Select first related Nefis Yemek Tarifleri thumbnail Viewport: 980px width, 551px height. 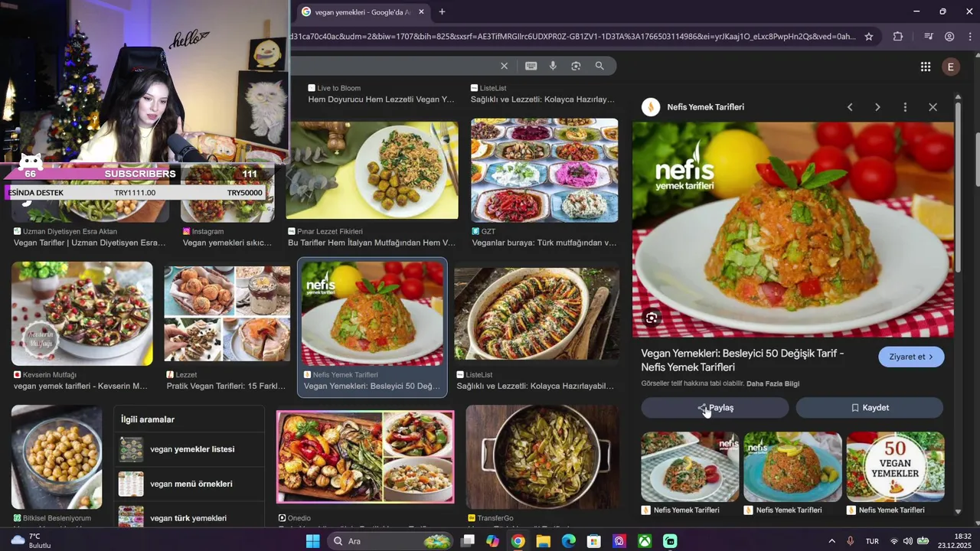coord(690,467)
